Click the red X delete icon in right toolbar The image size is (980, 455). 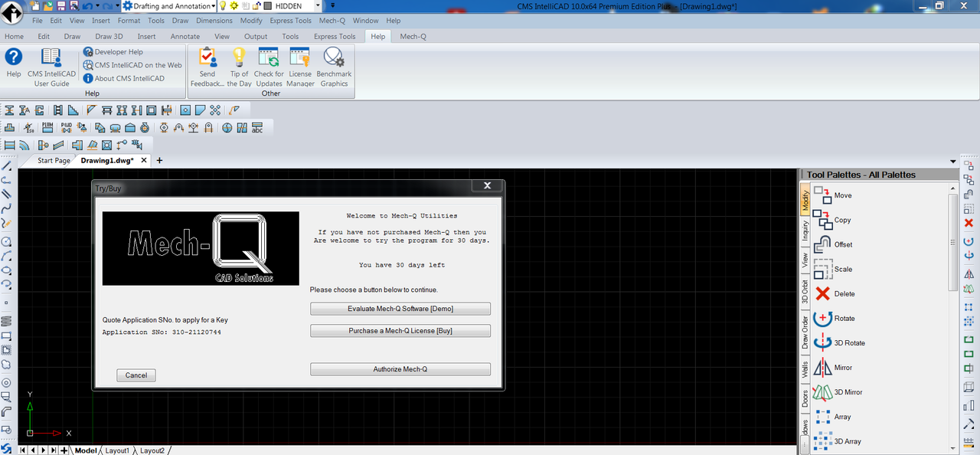[x=969, y=223]
